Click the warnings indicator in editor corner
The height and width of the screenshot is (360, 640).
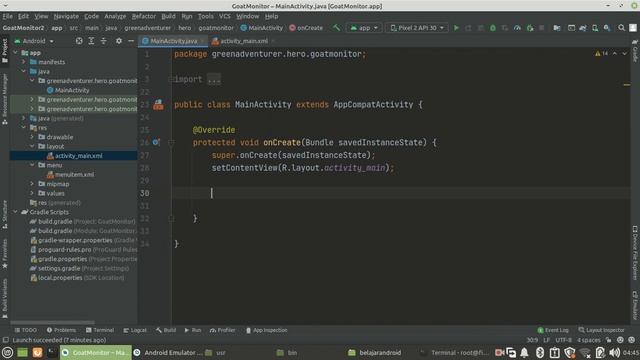pos(601,53)
